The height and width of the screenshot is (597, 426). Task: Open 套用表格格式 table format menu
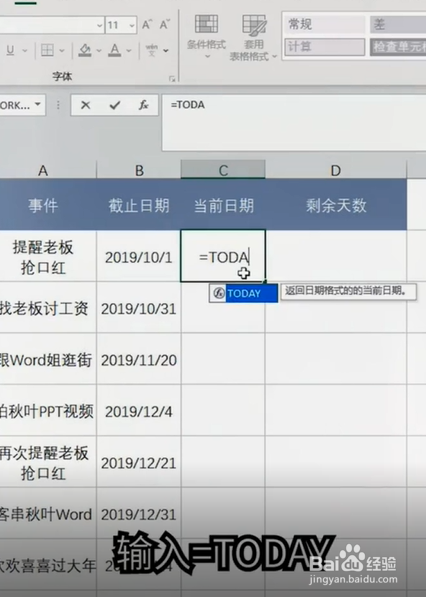(254, 38)
